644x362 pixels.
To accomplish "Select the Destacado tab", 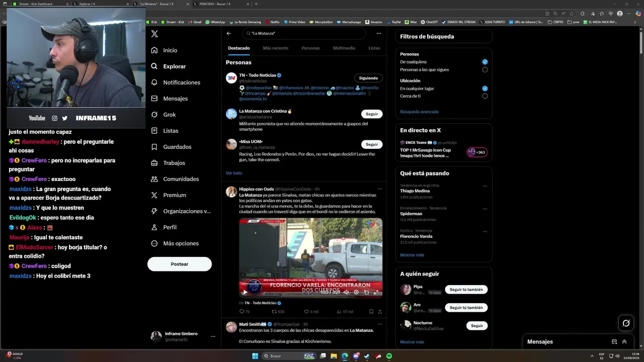I will (238, 48).
